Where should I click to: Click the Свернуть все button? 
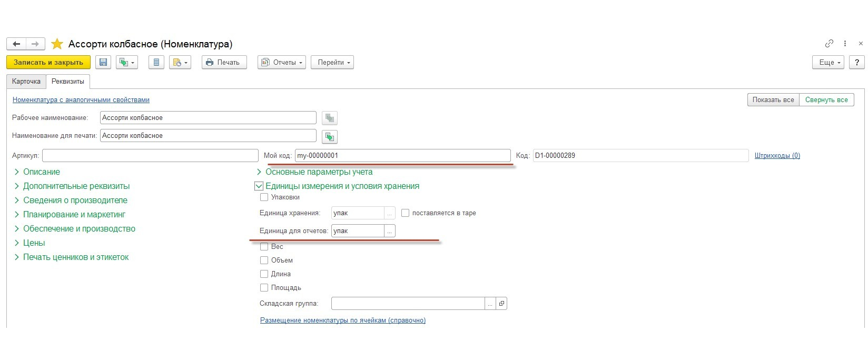coord(826,100)
